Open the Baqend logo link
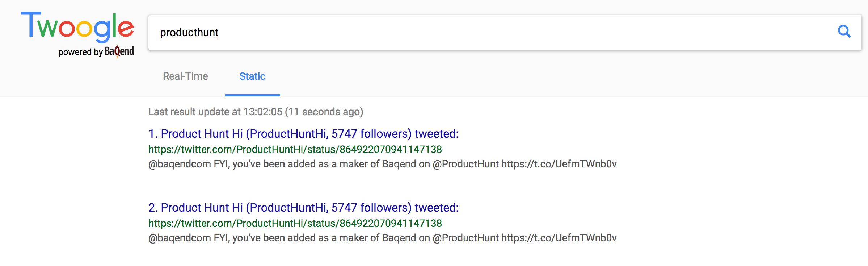 coord(119,52)
